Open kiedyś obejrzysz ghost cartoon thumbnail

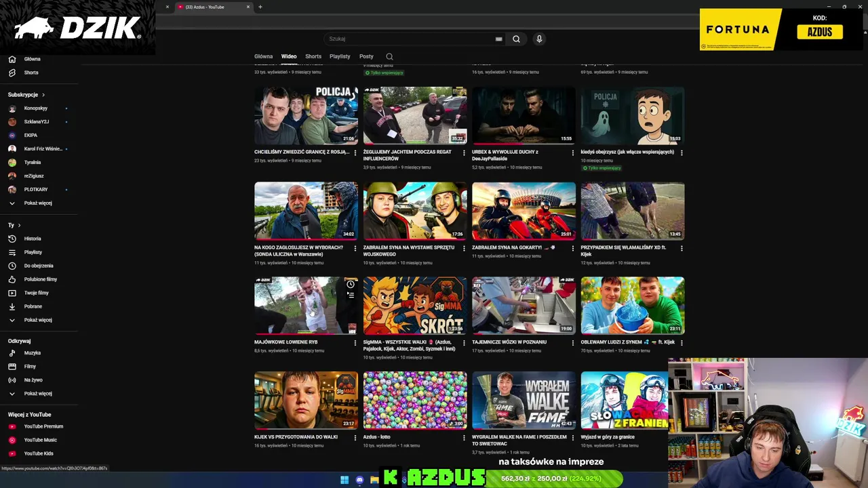pyautogui.click(x=633, y=115)
